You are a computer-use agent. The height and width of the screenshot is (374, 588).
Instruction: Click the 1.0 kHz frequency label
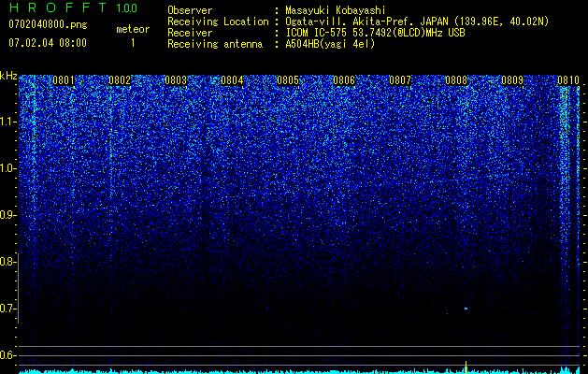click(7, 168)
